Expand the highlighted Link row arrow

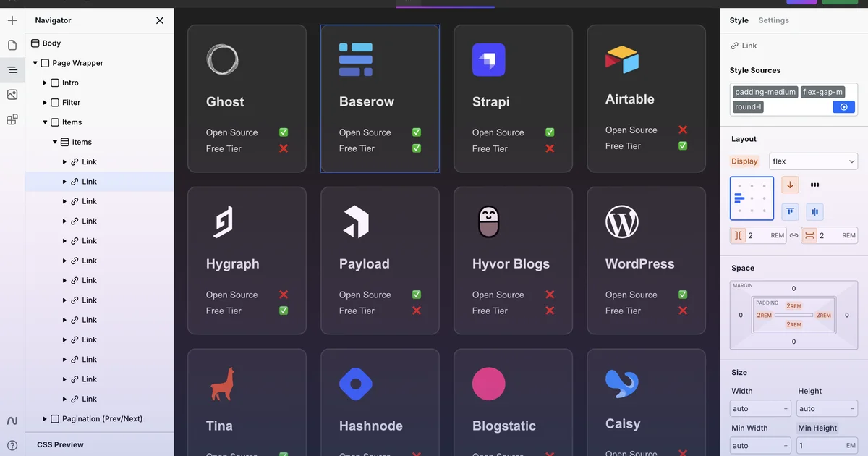65,182
